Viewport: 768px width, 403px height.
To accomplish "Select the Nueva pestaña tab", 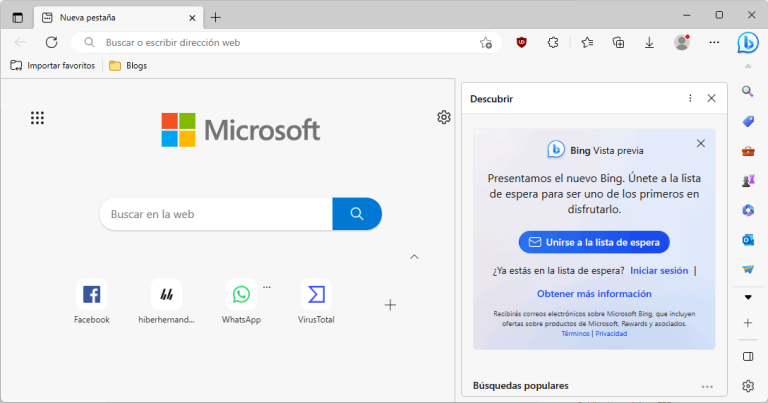I will [x=110, y=17].
